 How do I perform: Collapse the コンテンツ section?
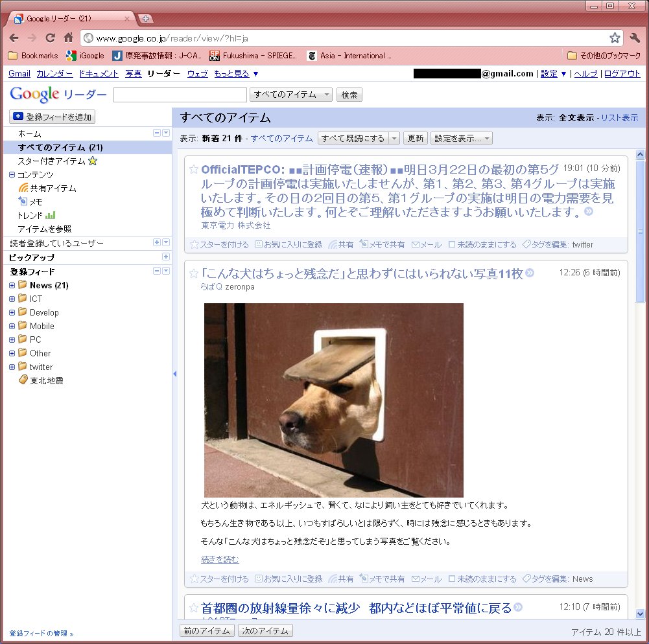(12, 174)
